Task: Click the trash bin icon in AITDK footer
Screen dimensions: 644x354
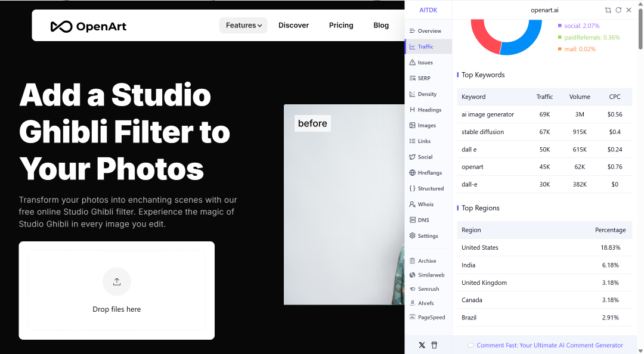Action: [x=434, y=345]
